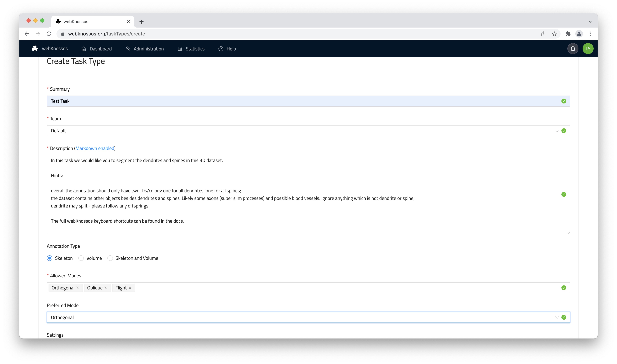Close the webKnossos browser tab
Image resolution: width=617 pixels, height=364 pixels.
(x=128, y=22)
